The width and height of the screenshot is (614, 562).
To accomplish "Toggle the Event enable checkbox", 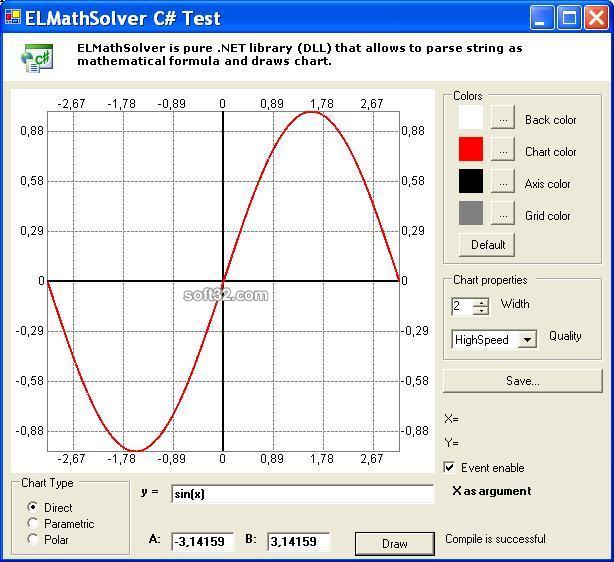I will pos(450,467).
